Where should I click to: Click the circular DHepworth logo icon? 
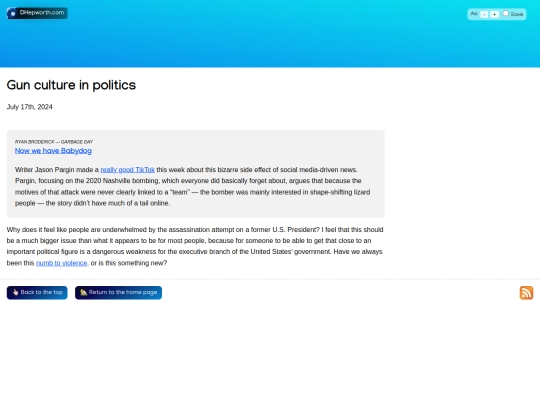12,13
